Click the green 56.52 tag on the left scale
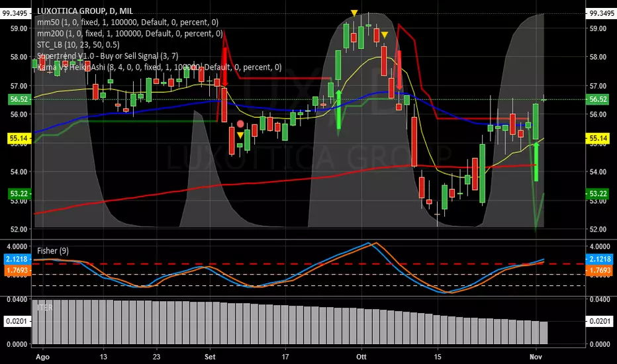Image resolution: width=617 pixels, height=364 pixels. (x=19, y=99)
